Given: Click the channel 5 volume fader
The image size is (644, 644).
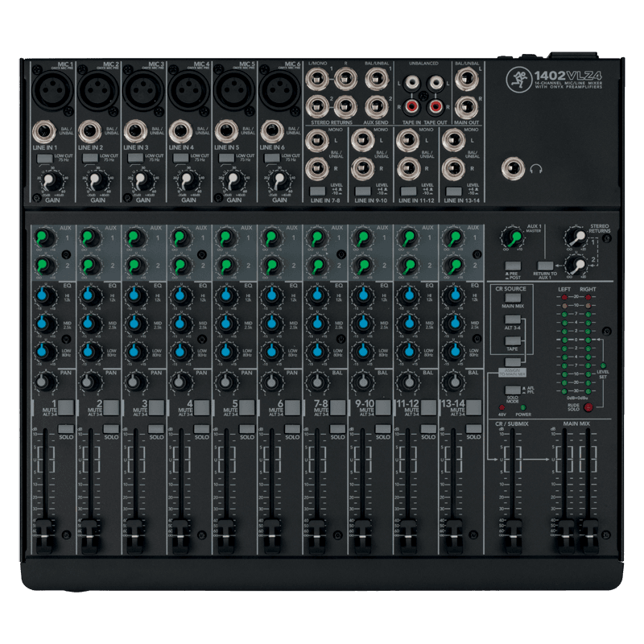Looking at the screenshot, I should point(226,535).
